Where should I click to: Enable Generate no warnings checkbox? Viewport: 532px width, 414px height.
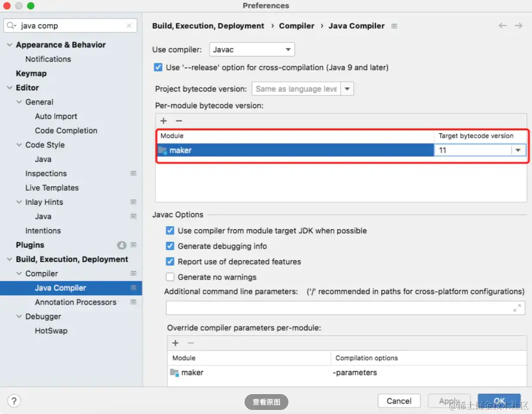(x=170, y=277)
